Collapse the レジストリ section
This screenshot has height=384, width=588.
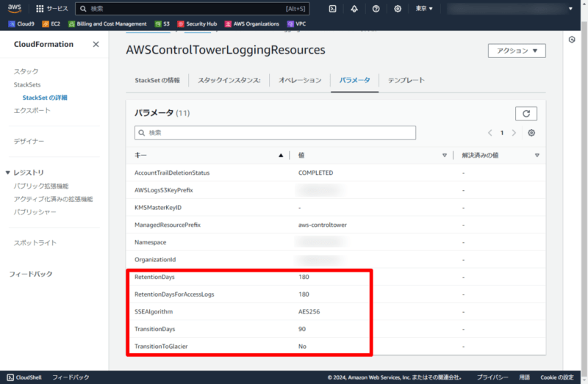7,173
